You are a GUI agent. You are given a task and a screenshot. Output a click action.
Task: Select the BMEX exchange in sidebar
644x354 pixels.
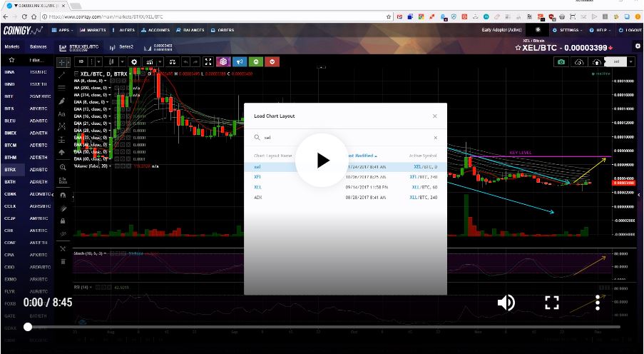point(10,133)
